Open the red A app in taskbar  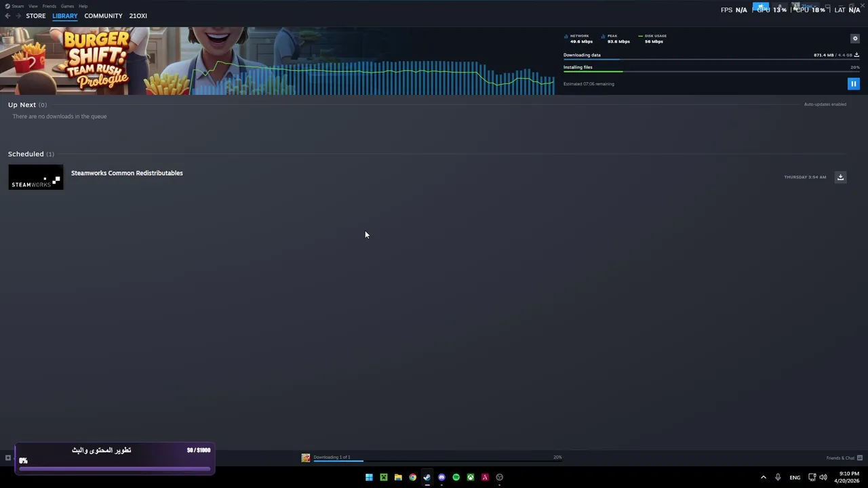485,477
